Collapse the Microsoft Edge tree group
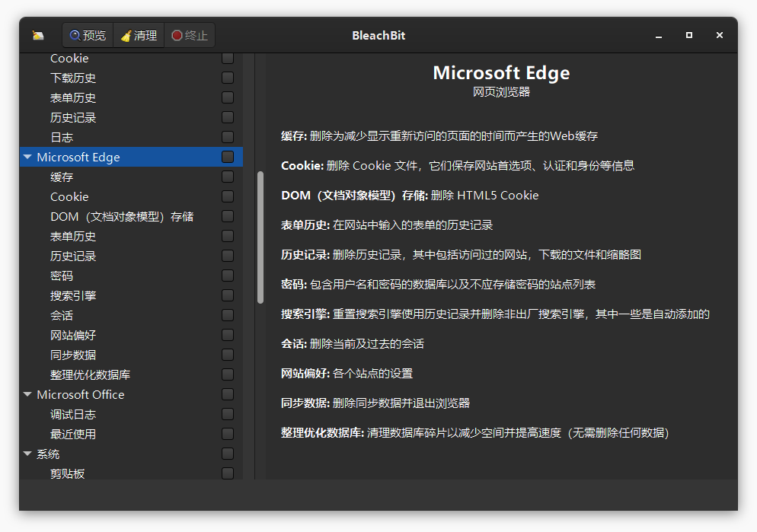 click(27, 158)
